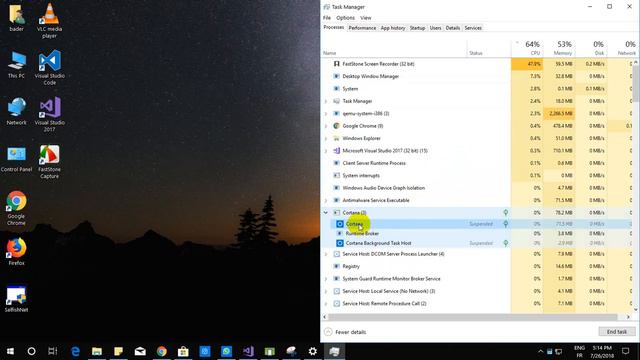Switch to the Users tab
Viewport: 640px width, 360px height.
[x=436, y=28]
